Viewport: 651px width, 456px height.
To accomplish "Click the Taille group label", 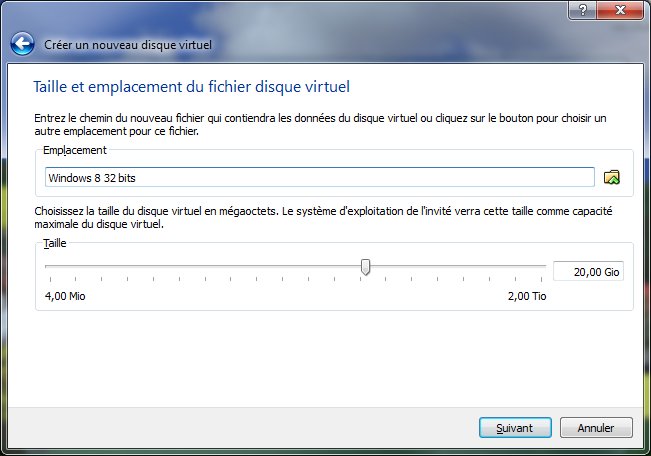I will (x=54, y=243).
